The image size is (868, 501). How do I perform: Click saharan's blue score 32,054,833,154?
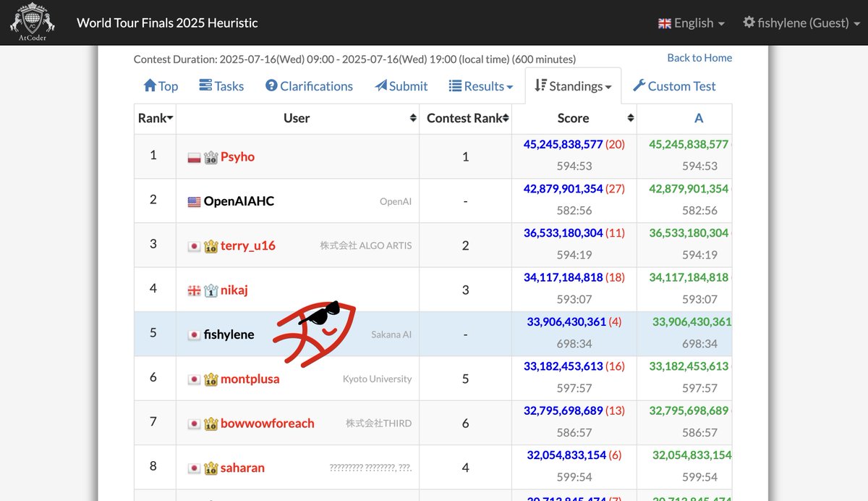(566, 455)
